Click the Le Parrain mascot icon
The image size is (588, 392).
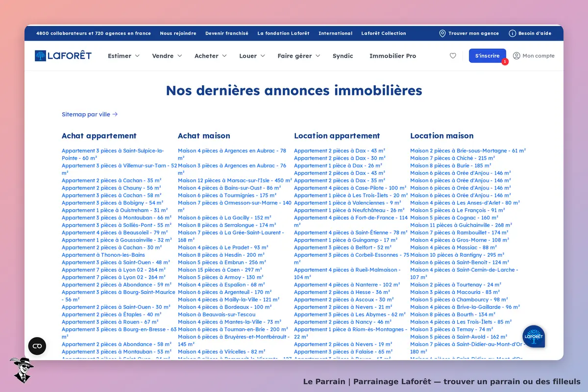pyautogui.click(x=22, y=370)
